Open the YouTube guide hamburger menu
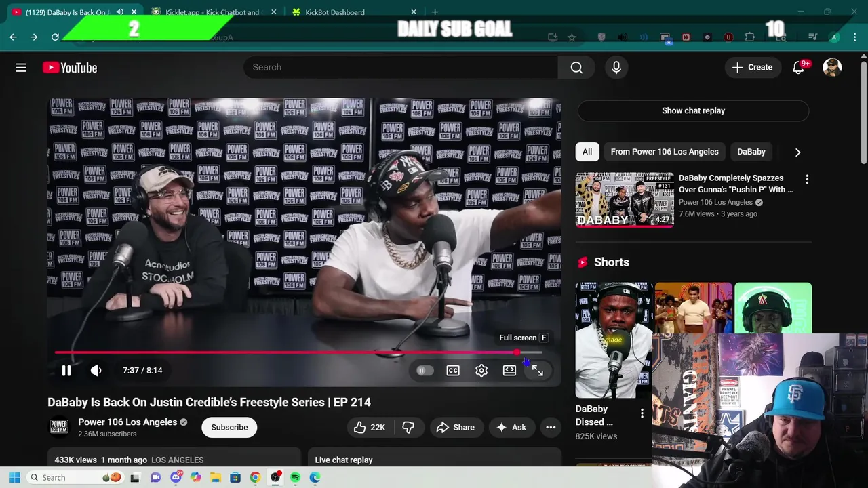 (x=21, y=68)
